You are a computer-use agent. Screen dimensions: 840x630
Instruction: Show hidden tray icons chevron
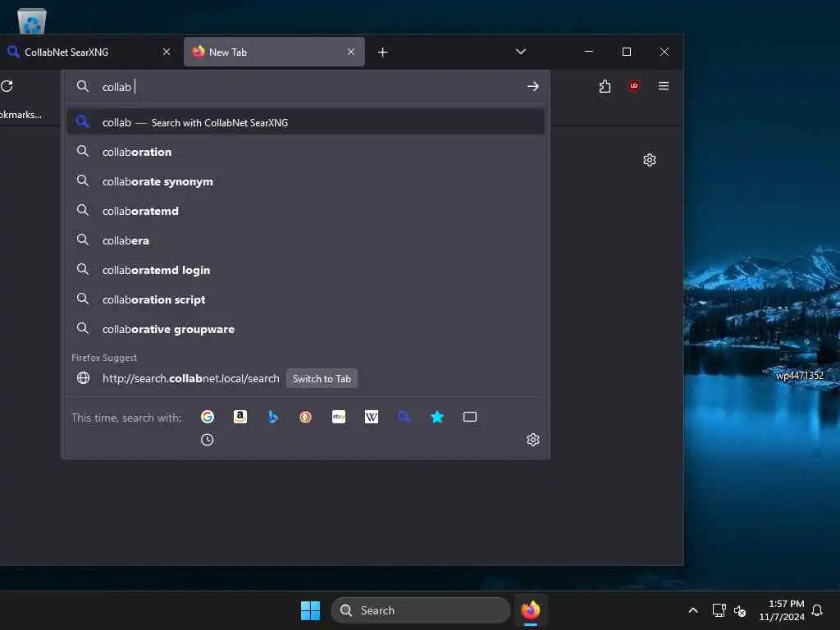click(692, 610)
